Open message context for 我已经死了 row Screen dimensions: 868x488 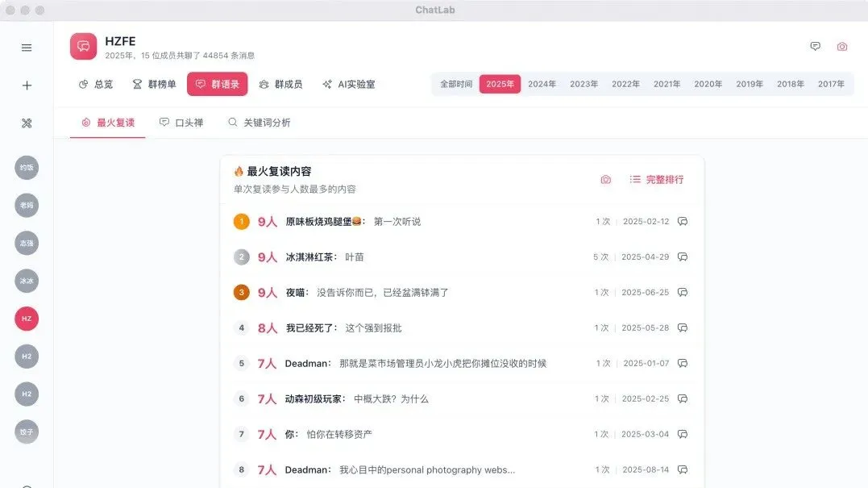tap(683, 327)
